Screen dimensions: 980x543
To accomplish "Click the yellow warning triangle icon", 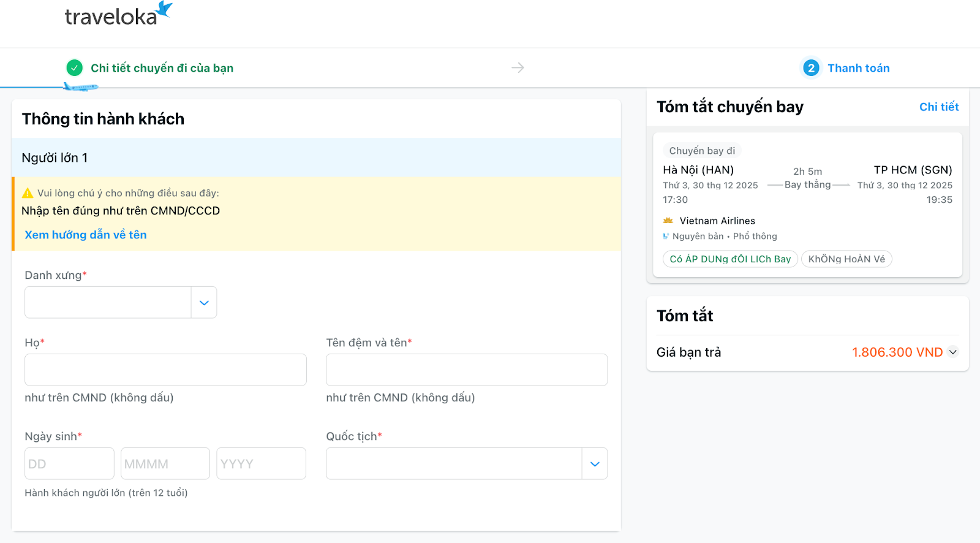I will [x=28, y=193].
